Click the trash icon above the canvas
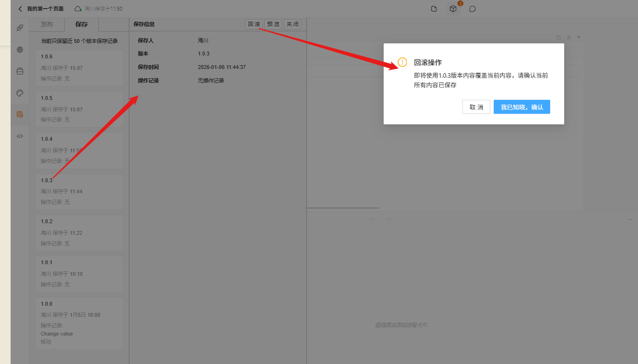The image size is (638, 364). pos(569,37)
